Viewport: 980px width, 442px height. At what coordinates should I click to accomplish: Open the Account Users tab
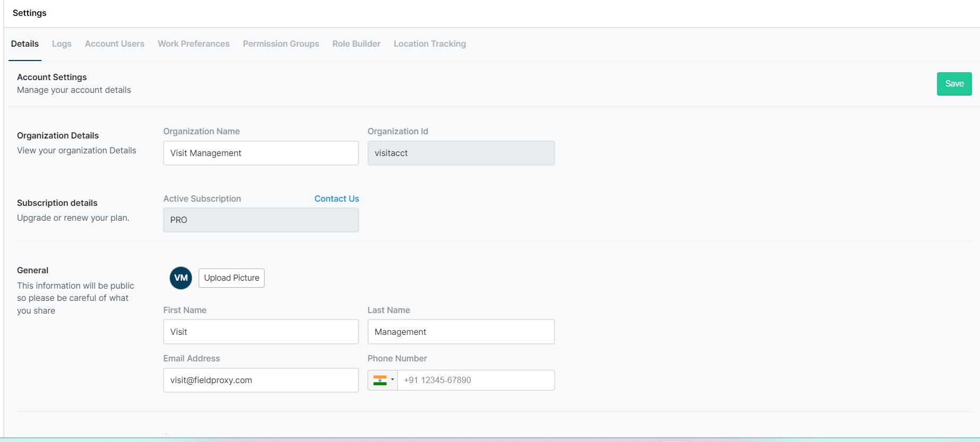click(115, 44)
